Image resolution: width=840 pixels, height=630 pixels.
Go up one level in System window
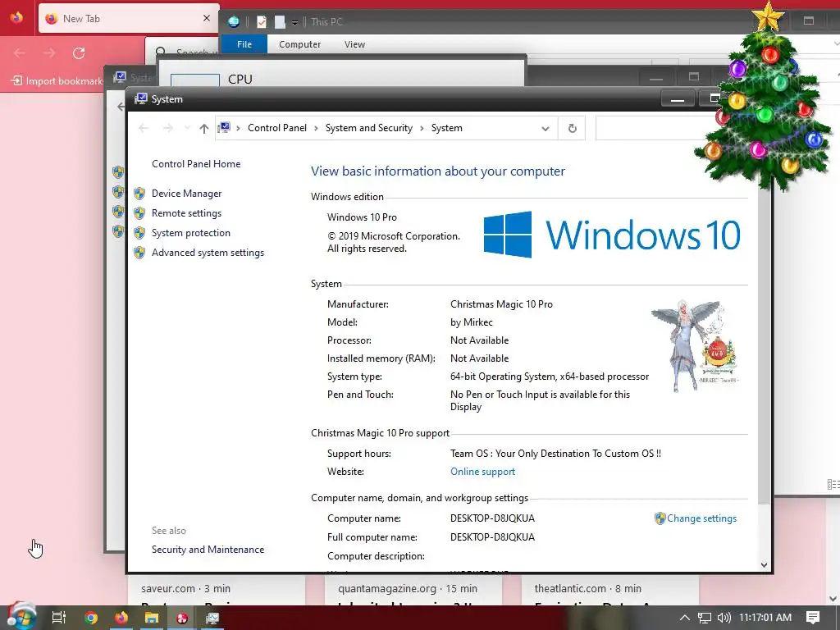coord(203,128)
